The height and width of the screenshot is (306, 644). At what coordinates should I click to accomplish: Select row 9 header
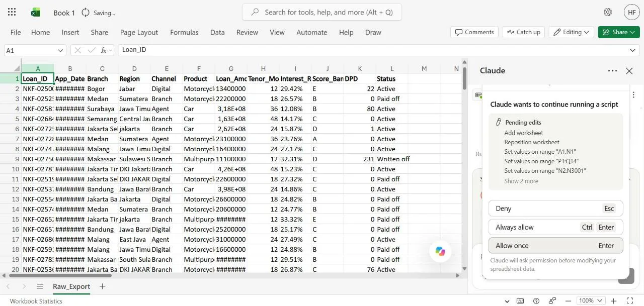coord(11,159)
